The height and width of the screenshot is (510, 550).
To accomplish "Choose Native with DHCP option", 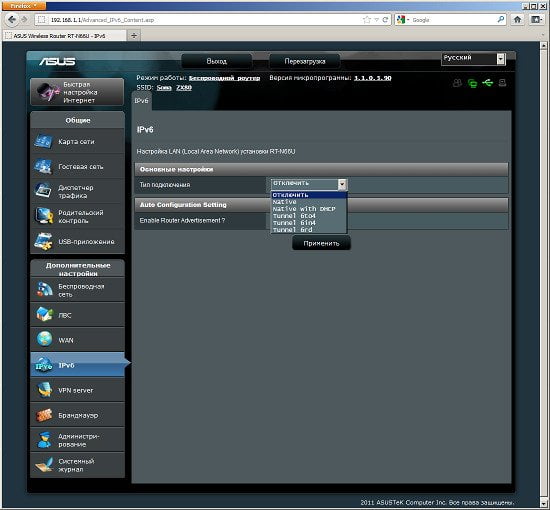I will (304, 209).
